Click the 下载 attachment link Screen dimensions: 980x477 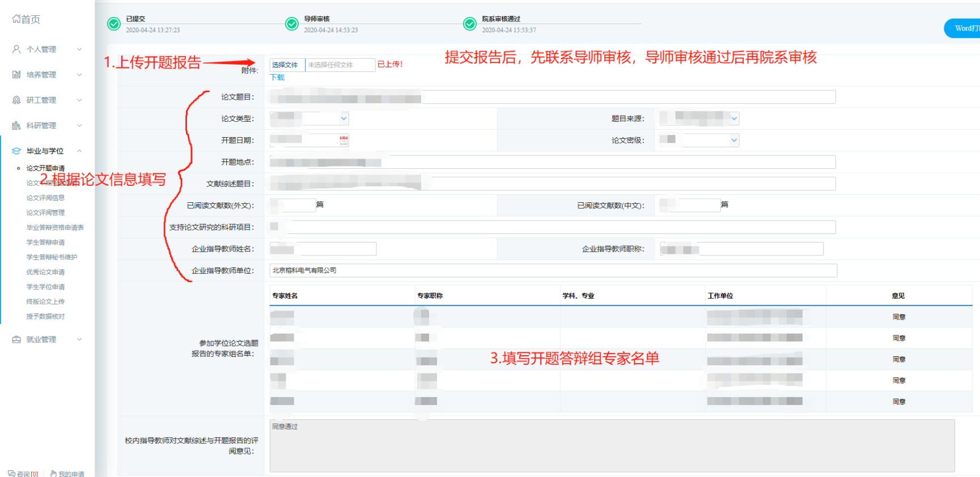277,78
